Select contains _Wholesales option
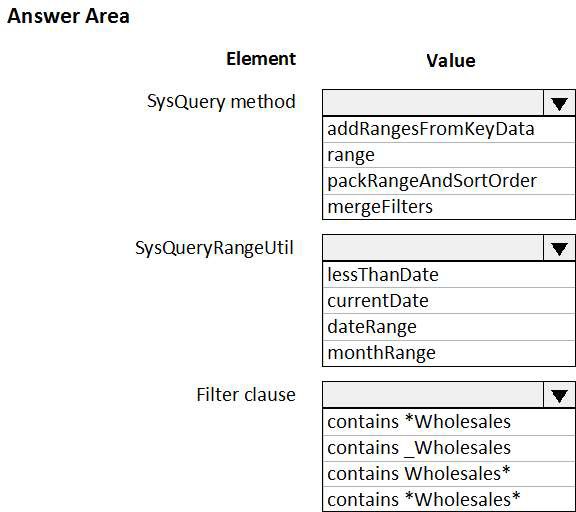 [449, 448]
